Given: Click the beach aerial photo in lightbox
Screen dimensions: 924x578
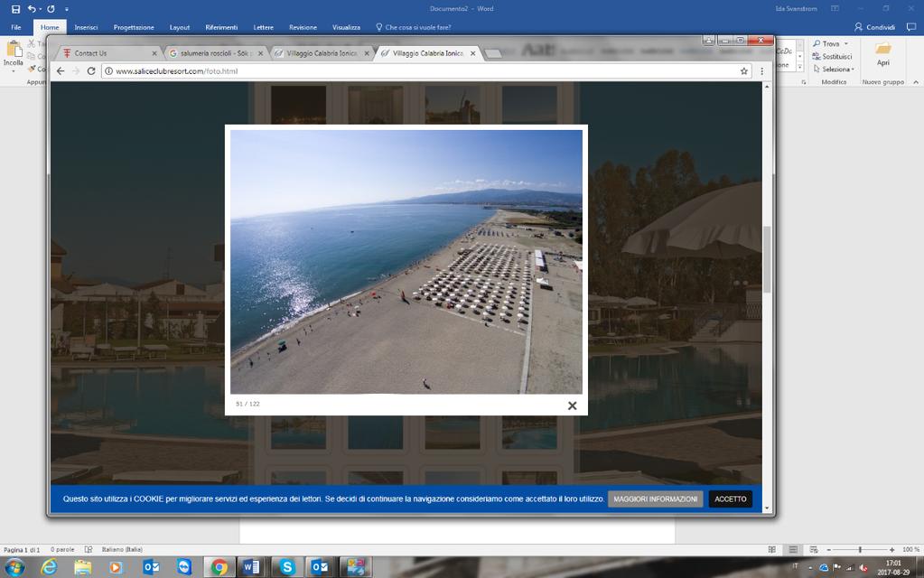Looking at the screenshot, I should tap(406, 262).
